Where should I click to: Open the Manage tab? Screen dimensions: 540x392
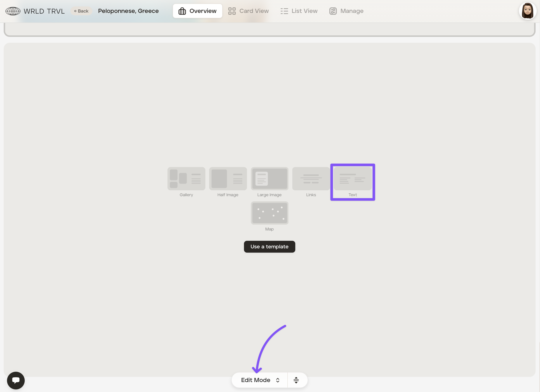tap(346, 11)
